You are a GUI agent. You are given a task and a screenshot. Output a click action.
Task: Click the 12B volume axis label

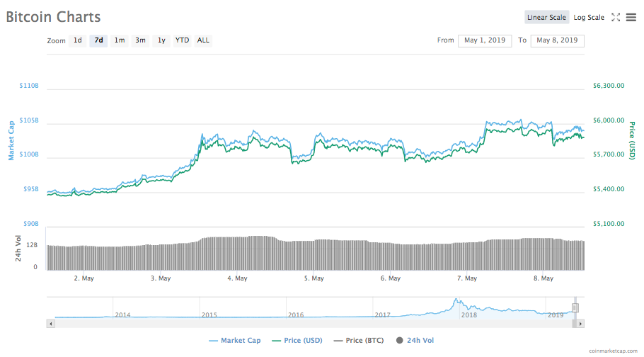pos(32,245)
